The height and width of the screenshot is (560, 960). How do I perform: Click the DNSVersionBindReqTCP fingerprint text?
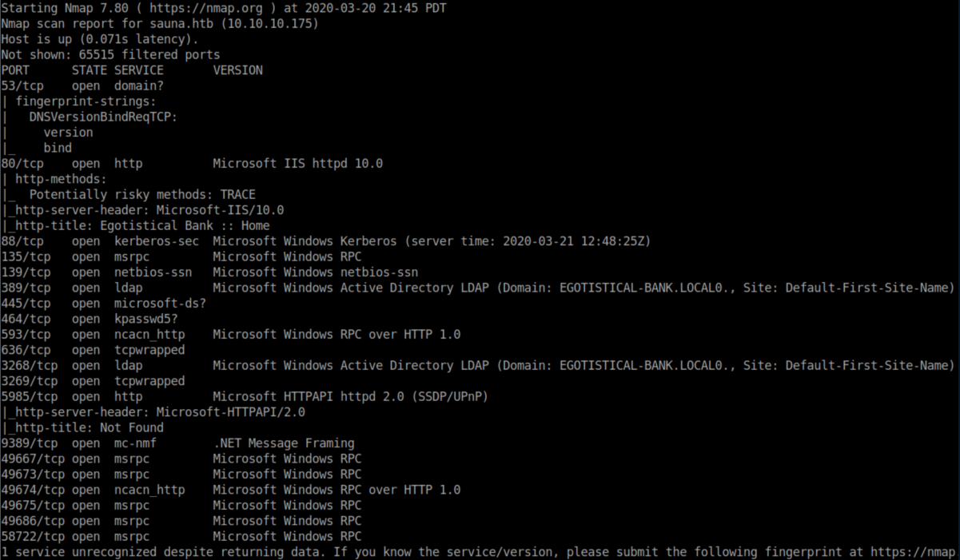[x=102, y=117]
